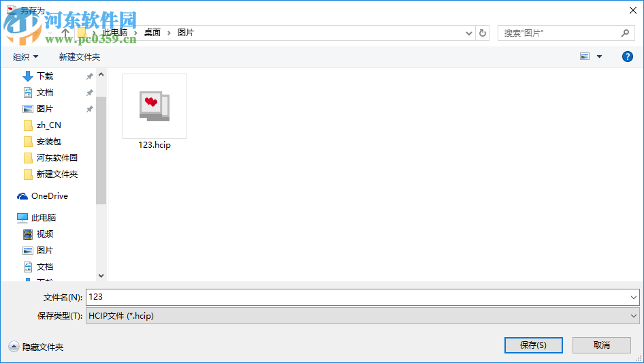This screenshot has height=363, width=644.
Task: Click the 安装包 folder icon
Action: tap(28, 142)
